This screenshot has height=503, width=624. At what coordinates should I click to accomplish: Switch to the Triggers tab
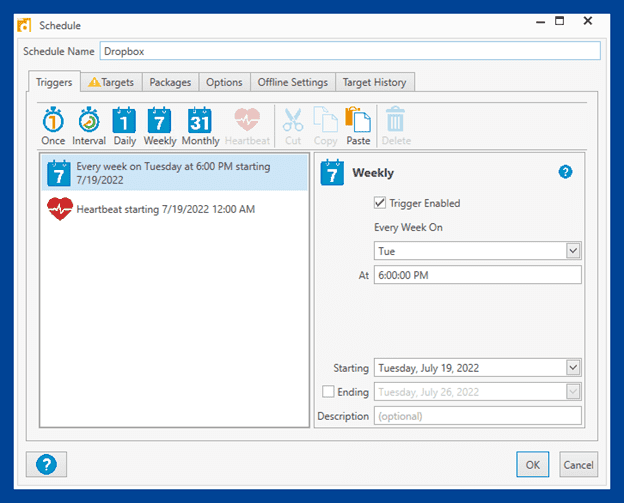(54, 82)
